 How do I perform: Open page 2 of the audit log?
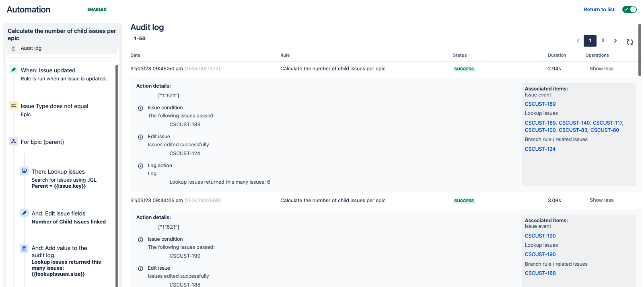[x=603, y=41]
